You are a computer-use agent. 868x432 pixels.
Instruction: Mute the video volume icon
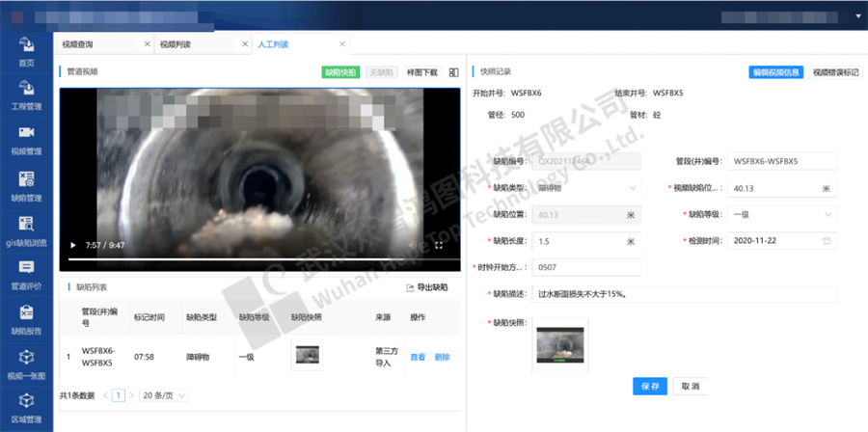tap(412, 245)
